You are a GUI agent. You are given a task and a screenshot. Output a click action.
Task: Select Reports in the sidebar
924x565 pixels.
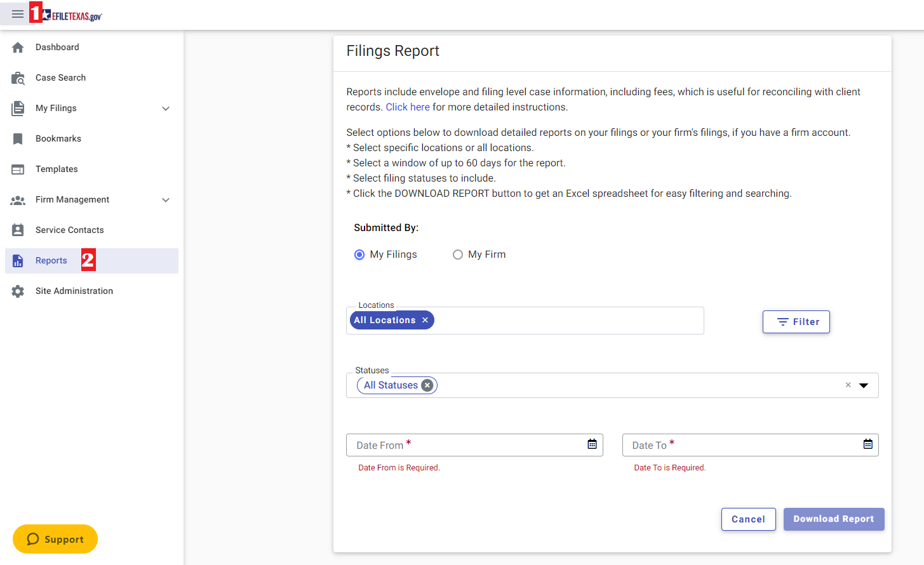pos(91,261)
